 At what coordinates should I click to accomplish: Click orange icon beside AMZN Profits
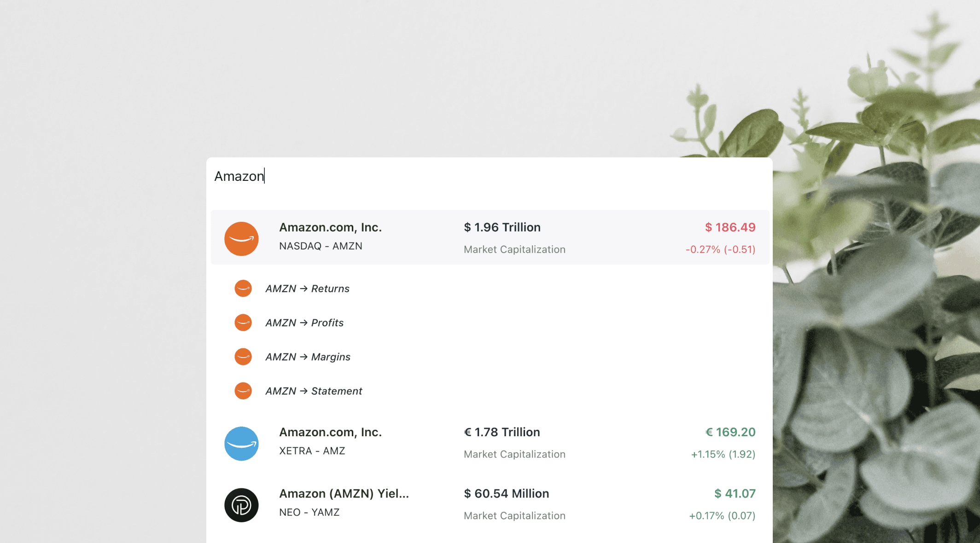[x=243, y=323]
